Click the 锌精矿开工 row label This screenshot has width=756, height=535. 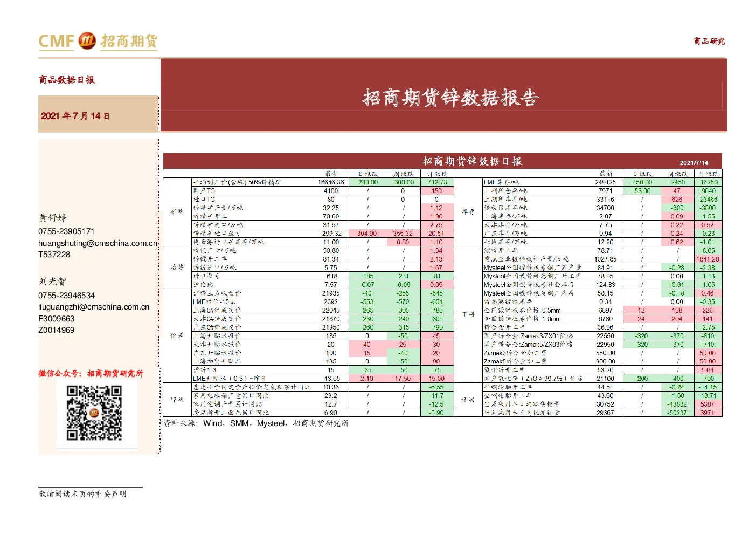[x=210, y=216]
